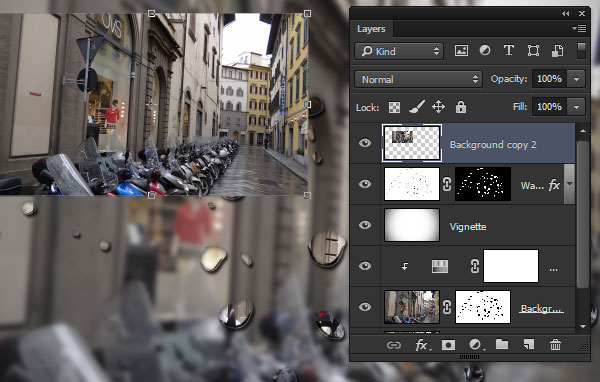Open the Normal blend mode dropdown
Screen dimensions: 600x382
tap(418, 79)
